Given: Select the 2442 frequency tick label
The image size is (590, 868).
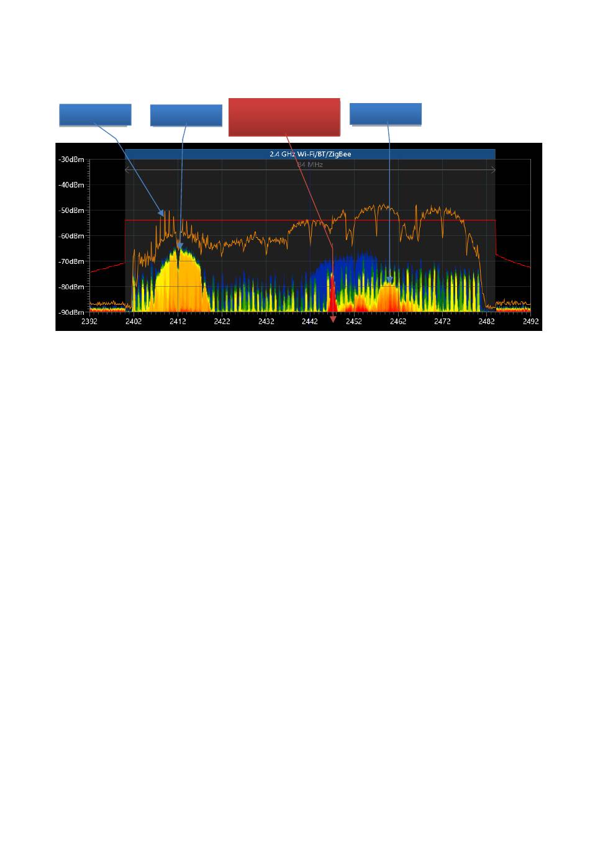Looking at the screenshot, I should (310, 322).
